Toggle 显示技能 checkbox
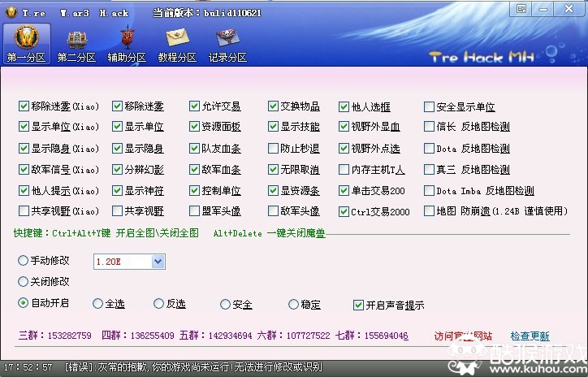The height and width of the screenshot is (377, 588). [x=273, y=127]
